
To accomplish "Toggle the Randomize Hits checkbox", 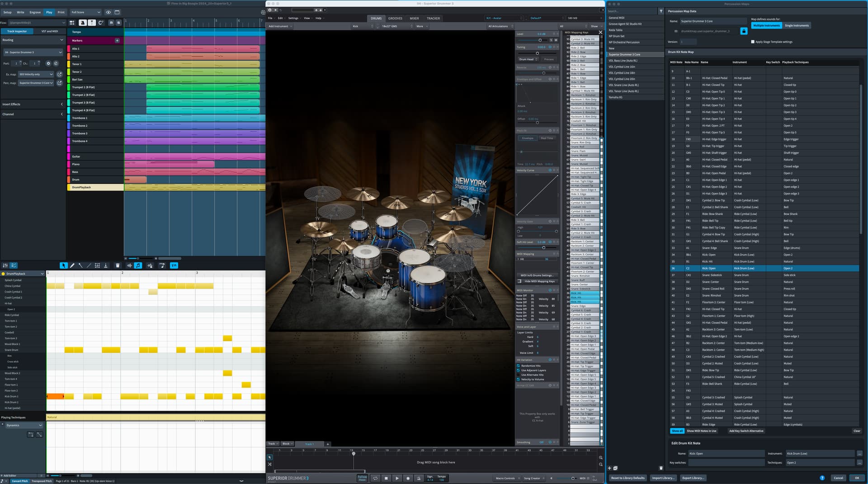I will click(518, 365).
